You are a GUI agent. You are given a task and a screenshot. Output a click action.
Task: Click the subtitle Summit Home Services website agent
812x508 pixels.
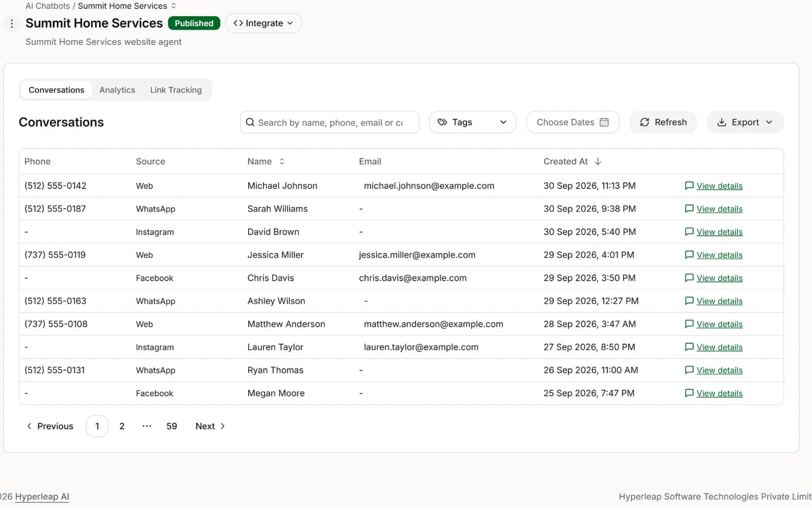[x=104, y=42]
